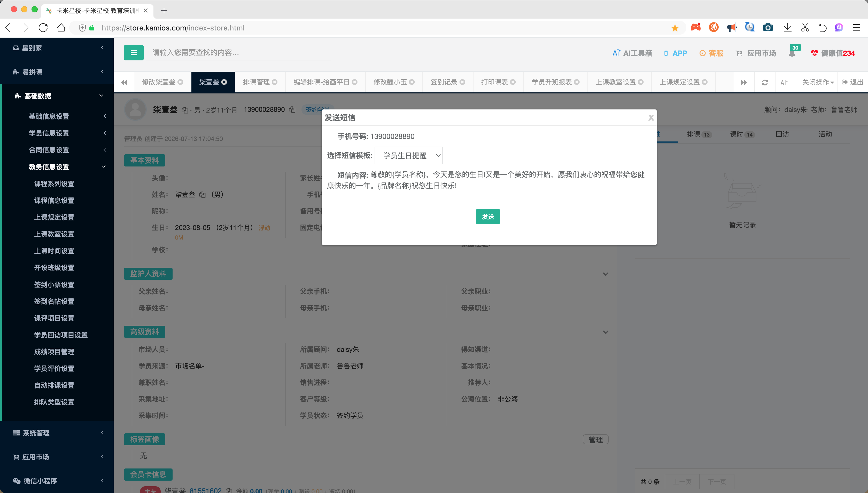868x493 pixels.
Task: Click the bookmark star icon
Action: pyautogui.click(x=675, y=28)
